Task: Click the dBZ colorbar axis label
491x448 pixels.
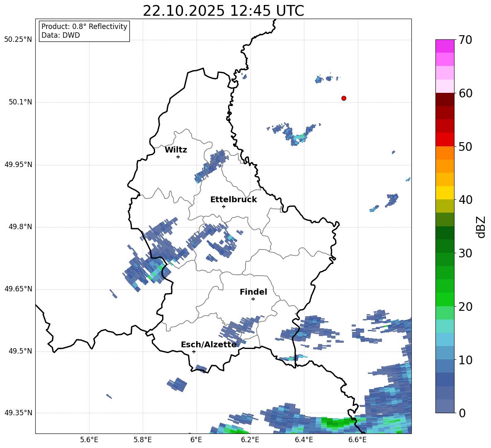Action: [x=481, y=227]
